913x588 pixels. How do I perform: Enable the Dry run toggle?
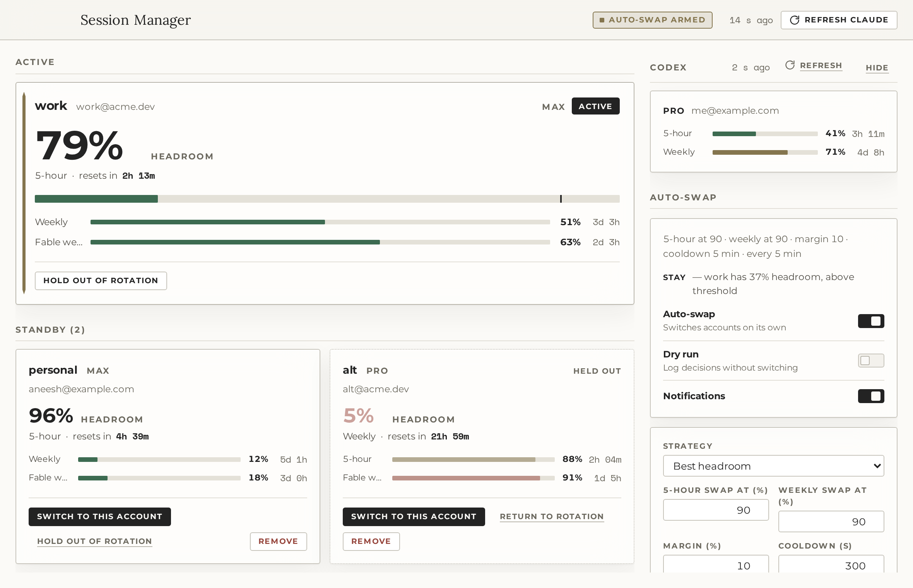point(871,361)
